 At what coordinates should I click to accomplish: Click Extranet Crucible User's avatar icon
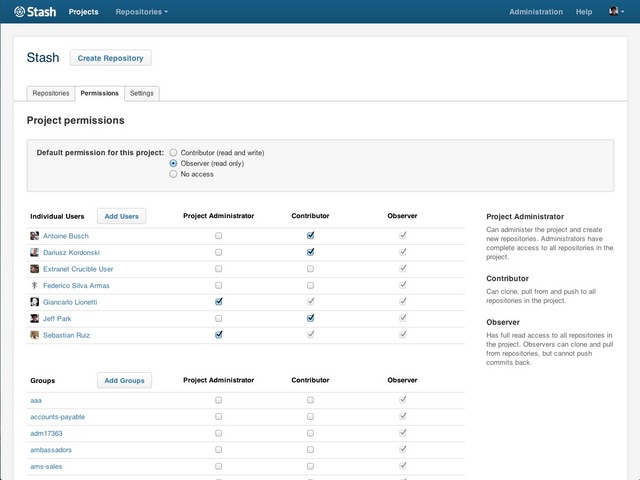tap(35, 269)
